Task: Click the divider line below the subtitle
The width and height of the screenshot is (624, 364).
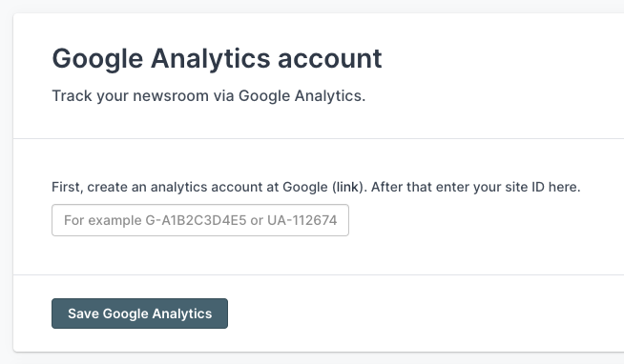Action: click(x=319, y=139)
